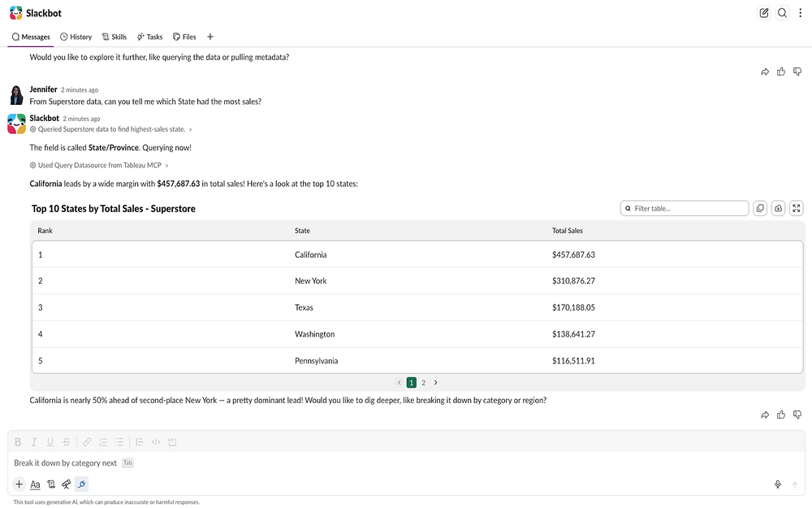Sort by the State column header
812x508 pixels.
(302, 231)
